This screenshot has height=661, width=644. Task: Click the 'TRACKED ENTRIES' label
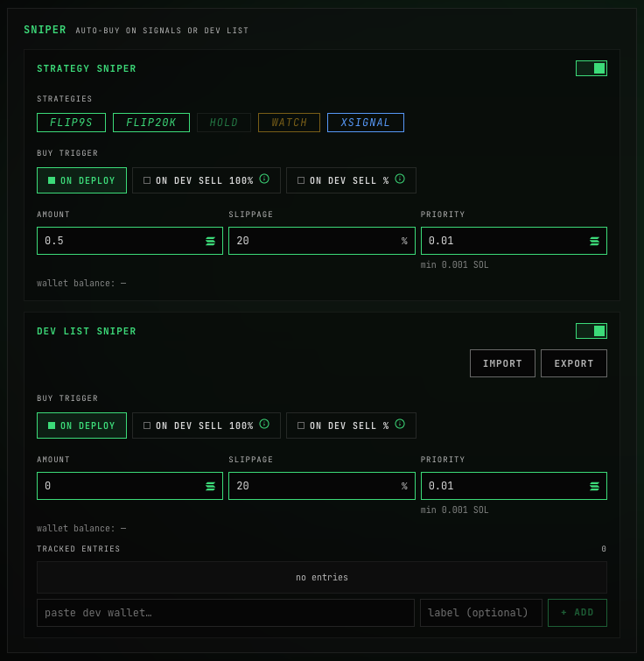(x=79, y=549)
